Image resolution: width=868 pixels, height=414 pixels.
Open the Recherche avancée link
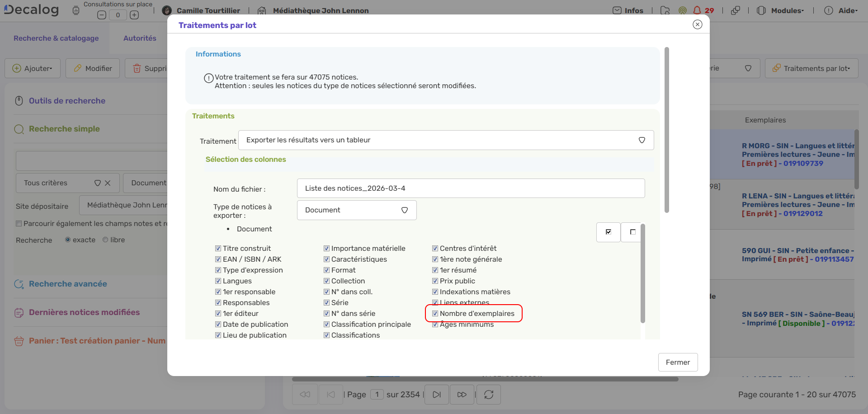pos(68,284)
